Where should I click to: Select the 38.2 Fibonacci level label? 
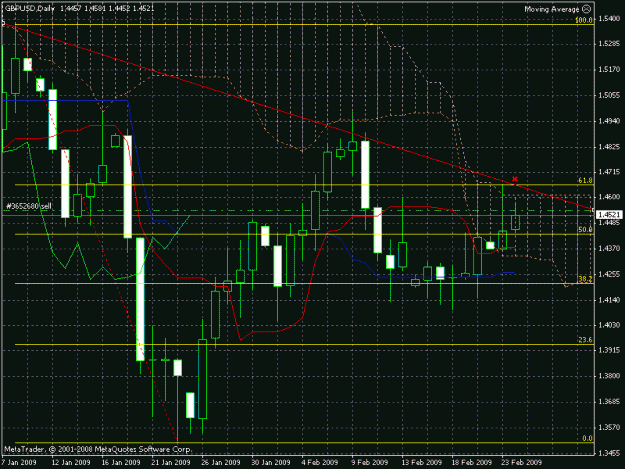tap(585, 279)
